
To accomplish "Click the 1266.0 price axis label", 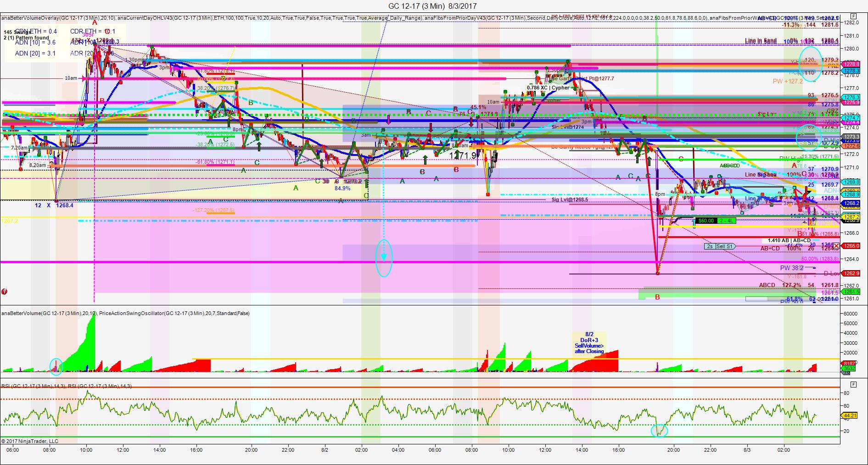I will tap(851, 233).
